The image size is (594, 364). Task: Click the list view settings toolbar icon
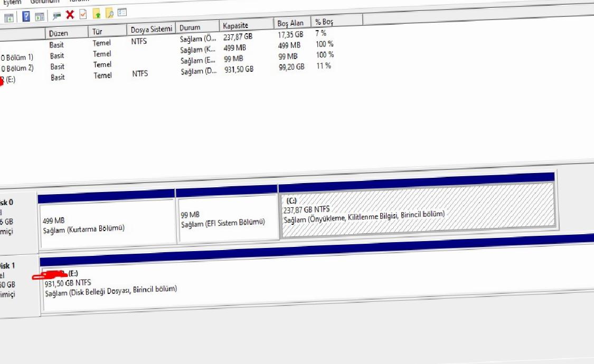pos(122,13)
